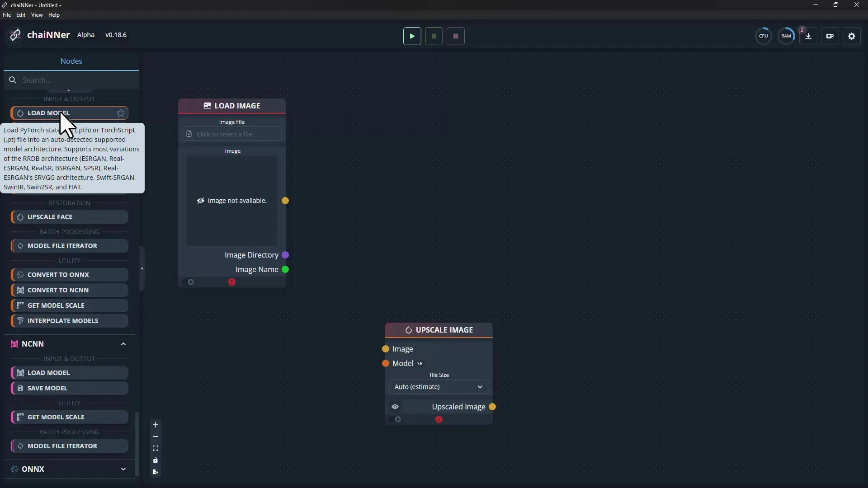Toggle the ONNX section collapse arrow

123,469
